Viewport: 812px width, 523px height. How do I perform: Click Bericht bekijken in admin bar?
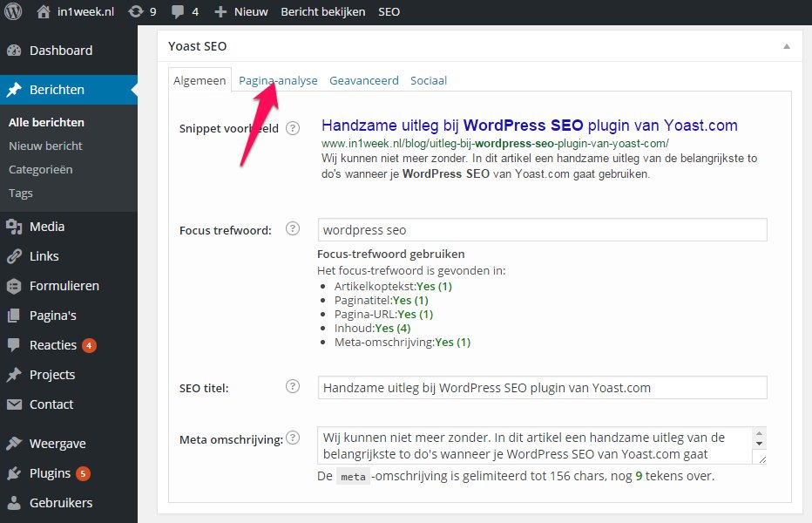click(322, 11)
